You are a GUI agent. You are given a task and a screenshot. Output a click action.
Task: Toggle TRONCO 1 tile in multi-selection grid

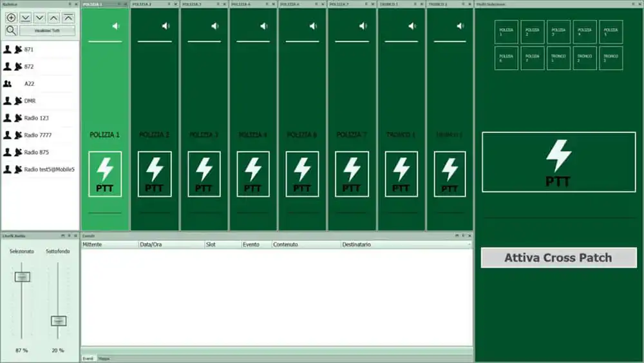click(558, 58)
